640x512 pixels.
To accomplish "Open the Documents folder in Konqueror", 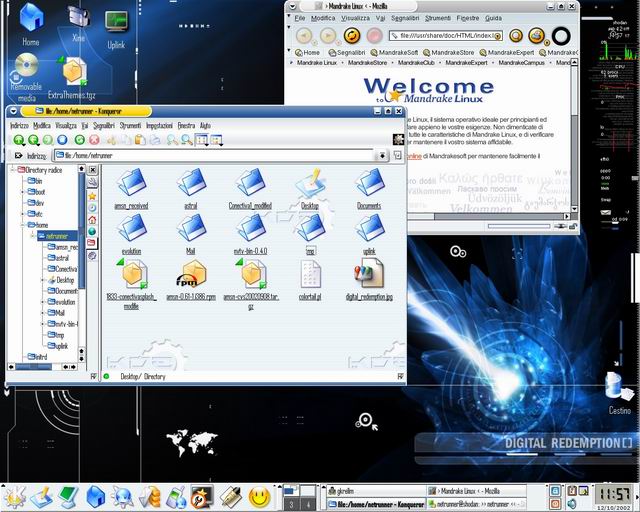I will click(369, 189).
